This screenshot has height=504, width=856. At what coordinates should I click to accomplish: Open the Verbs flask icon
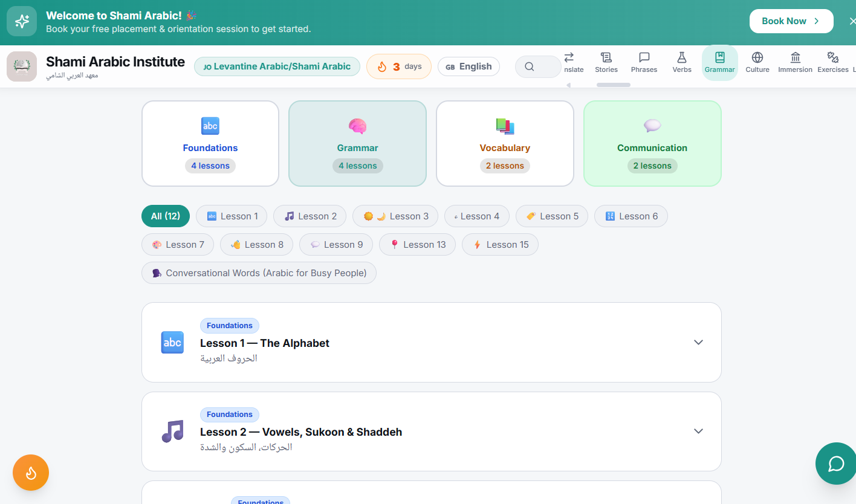682,63
